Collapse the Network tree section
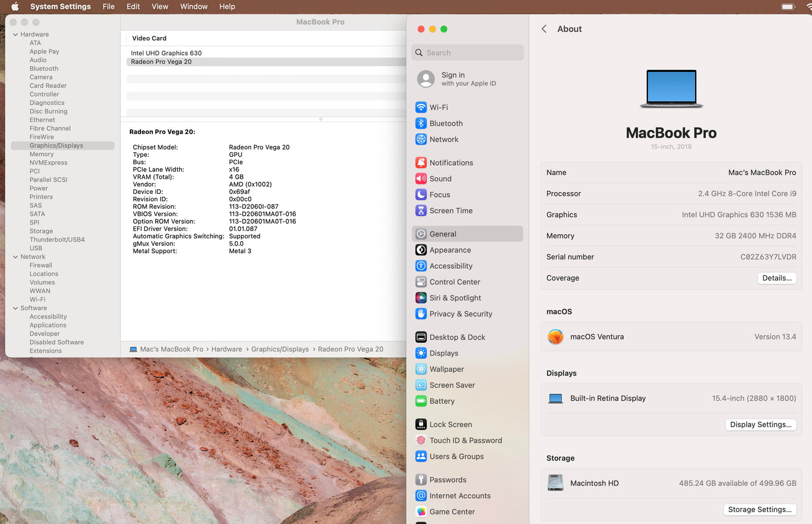The height and width of the screenshot is (524, 812). click(x=15, y=257)
